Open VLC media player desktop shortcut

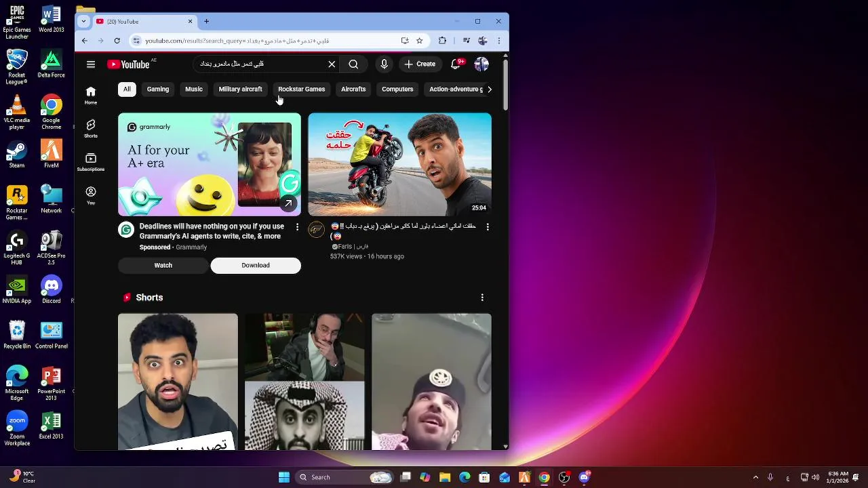click(17, 112)
